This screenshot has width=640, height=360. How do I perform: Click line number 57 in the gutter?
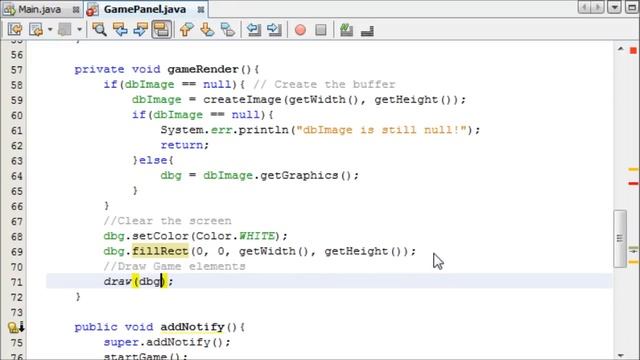tap(16, 70)
